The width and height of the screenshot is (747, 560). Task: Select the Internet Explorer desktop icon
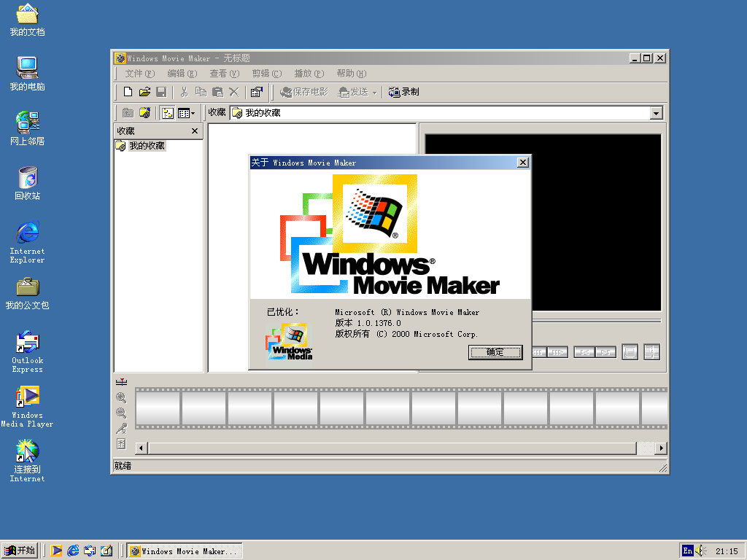tap(27, 242)
